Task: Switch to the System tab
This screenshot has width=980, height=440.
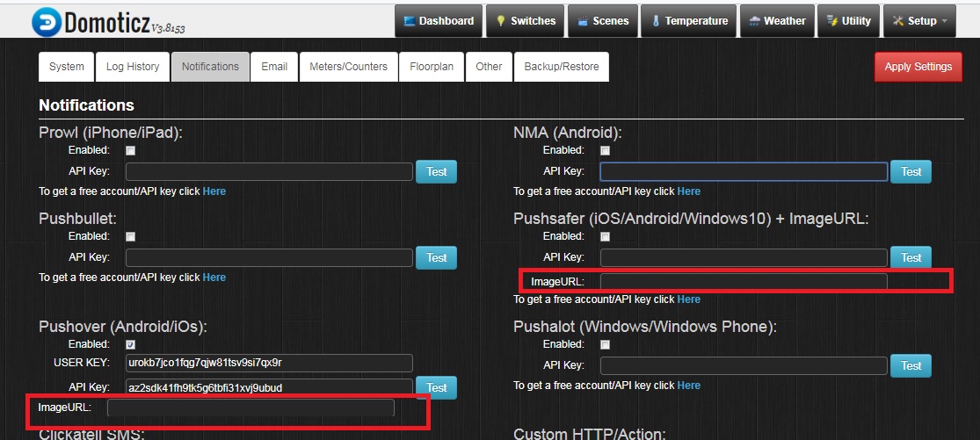Action: click(66, 67)
